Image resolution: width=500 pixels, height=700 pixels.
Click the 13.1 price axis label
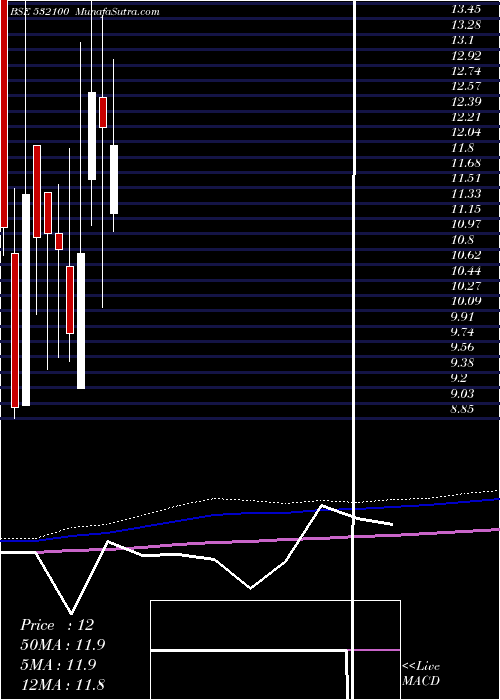pos(462,40)
